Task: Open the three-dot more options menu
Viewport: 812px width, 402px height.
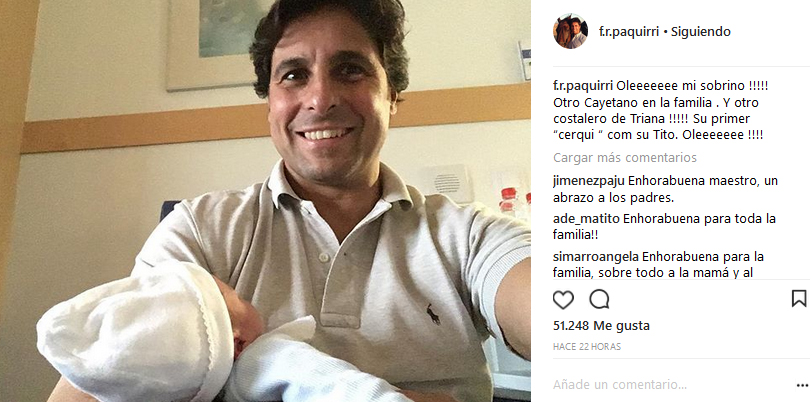Action: pos(802,385)
